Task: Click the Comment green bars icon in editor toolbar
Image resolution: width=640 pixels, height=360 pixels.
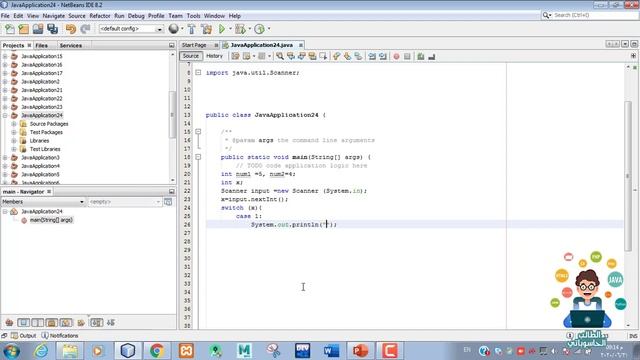Action: point(421,56)
